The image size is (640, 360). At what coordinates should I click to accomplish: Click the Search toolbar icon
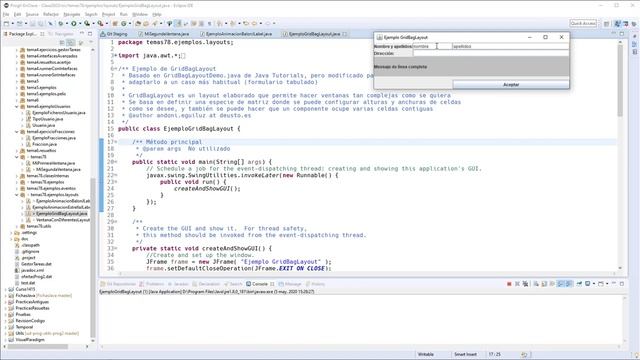point(155,24)
